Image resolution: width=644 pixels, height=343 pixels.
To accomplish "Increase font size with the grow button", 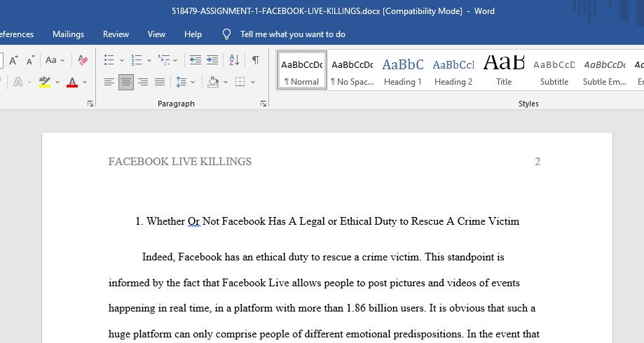I will pos(13,60).
